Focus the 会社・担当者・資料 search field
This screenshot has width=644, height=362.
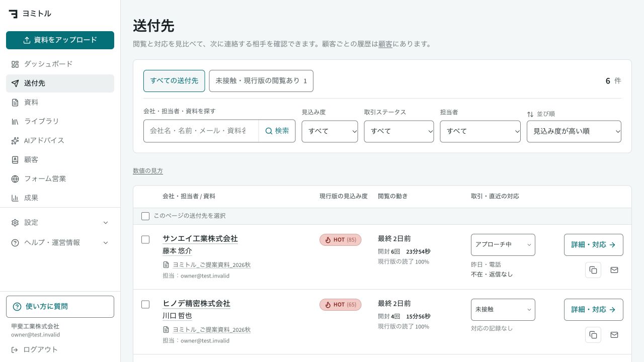tap(201, 131)
